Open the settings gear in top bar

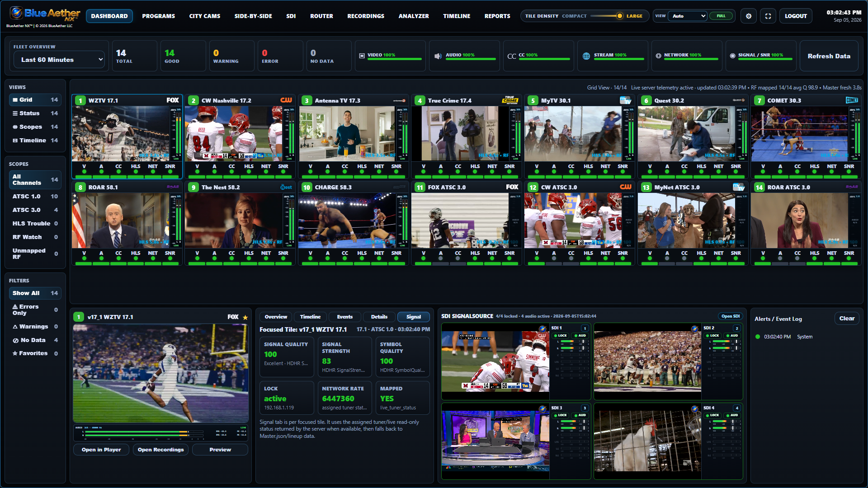[749, 16]
